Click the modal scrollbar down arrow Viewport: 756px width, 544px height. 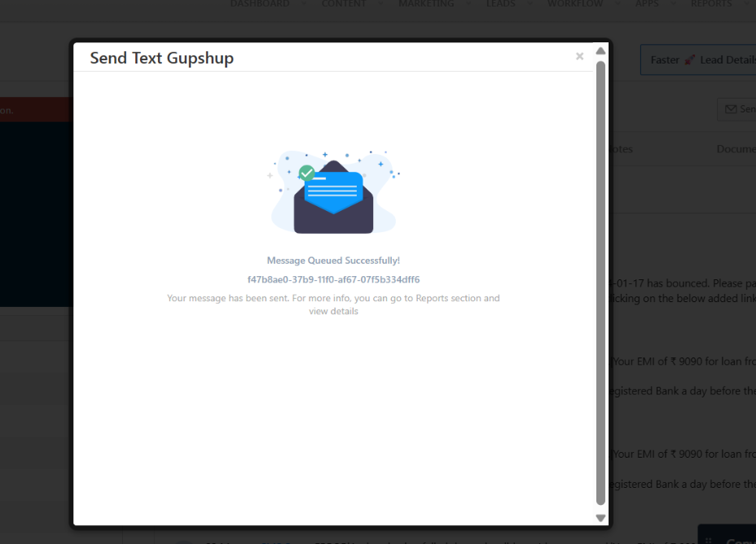(x=600, y=518)
